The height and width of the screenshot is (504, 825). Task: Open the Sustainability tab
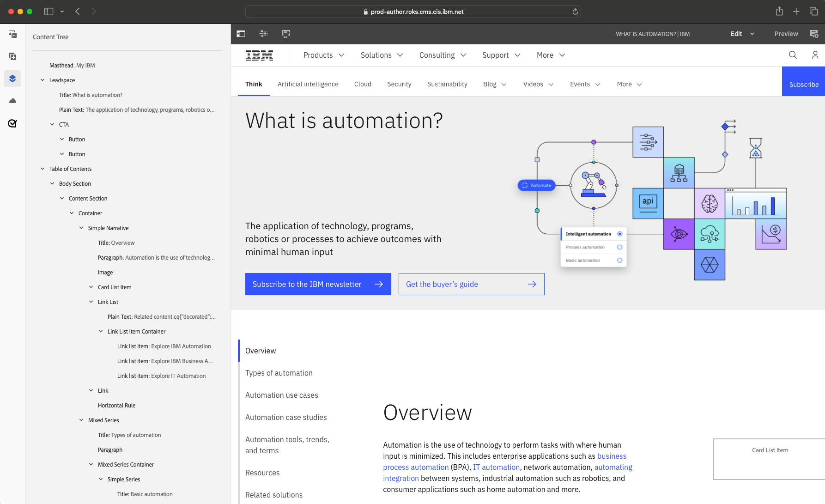(x=447, y=84)
